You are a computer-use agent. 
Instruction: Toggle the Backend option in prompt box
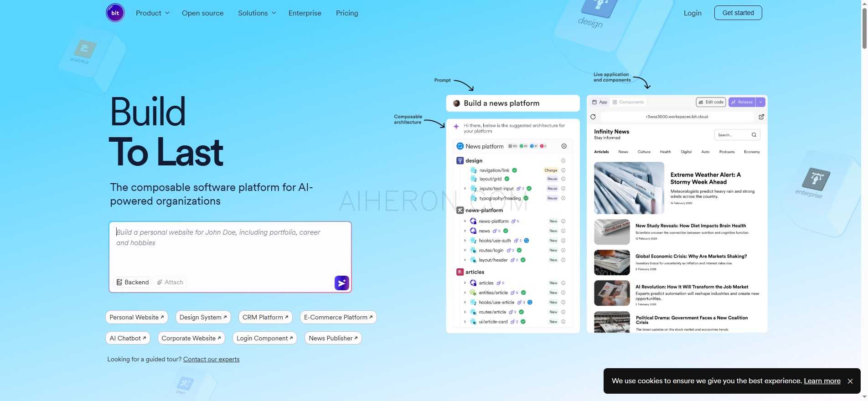(x=132, y=283)
